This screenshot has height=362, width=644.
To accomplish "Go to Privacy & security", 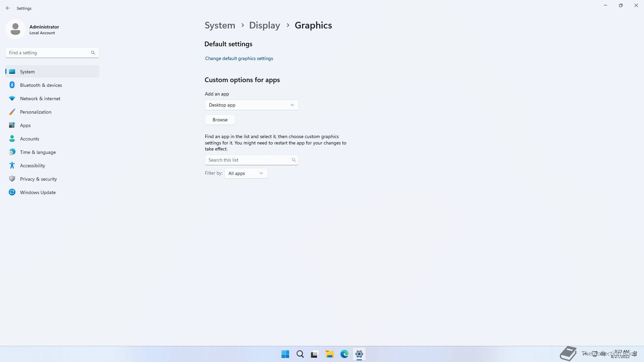I will pyautogui.click(x=39, y=179).
